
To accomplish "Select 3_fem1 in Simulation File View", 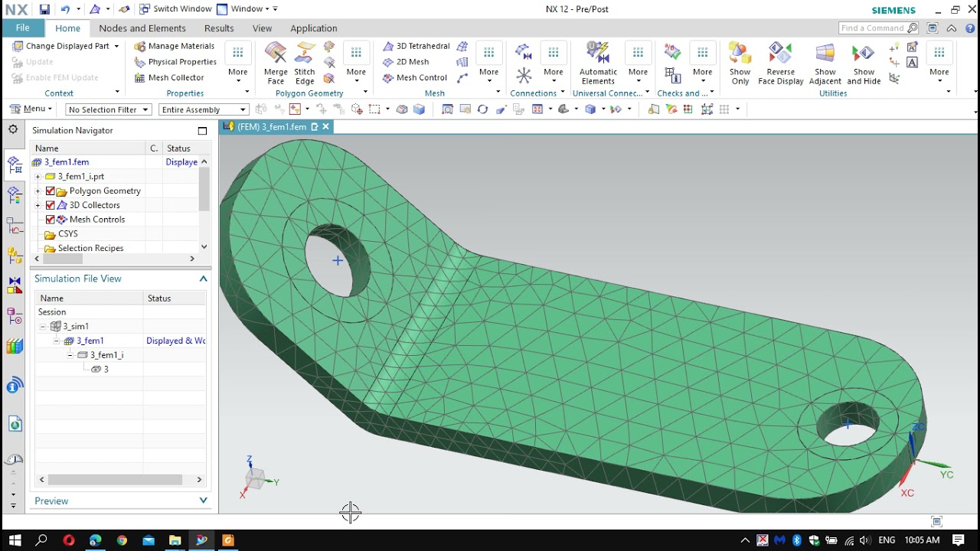I will [83, 341].
